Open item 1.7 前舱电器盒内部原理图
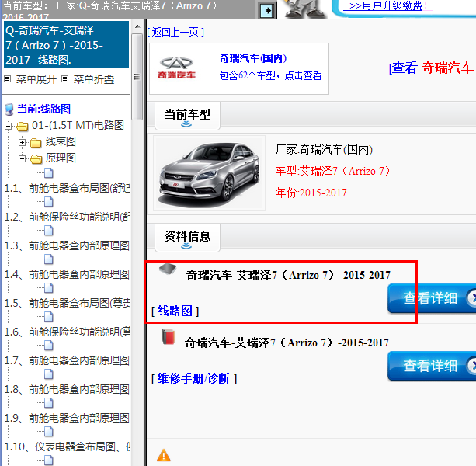The width and height of the screenshot is (476, 466). [x=68, y=360]
